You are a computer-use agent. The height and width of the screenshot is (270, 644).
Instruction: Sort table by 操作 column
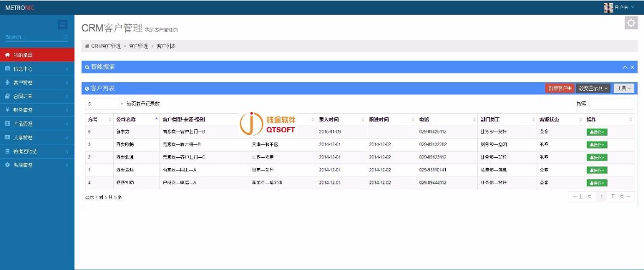click(x=609, y=119)
